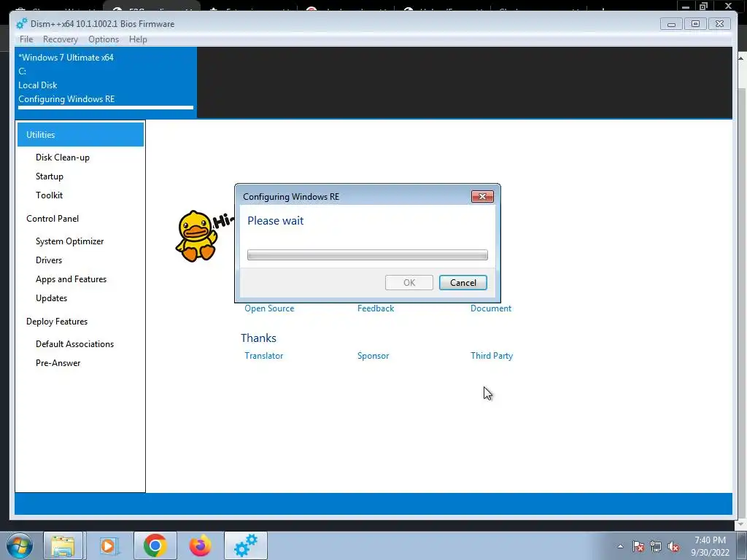The width and height of the screenshot is (747, 560).
Task: Restore down the background browser window
Action: click(x=703, y=6)
